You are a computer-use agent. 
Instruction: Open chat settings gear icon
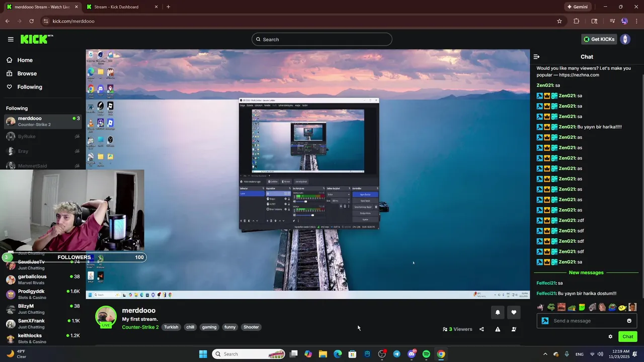point(610,337)
